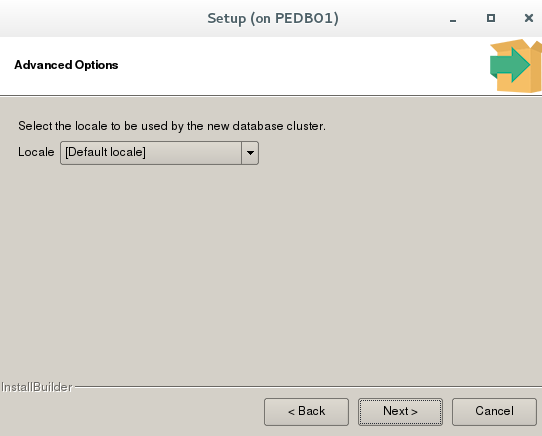
Task: Click the Advanced Options heading
Action: pyautogui.click(x=66, y=65)
